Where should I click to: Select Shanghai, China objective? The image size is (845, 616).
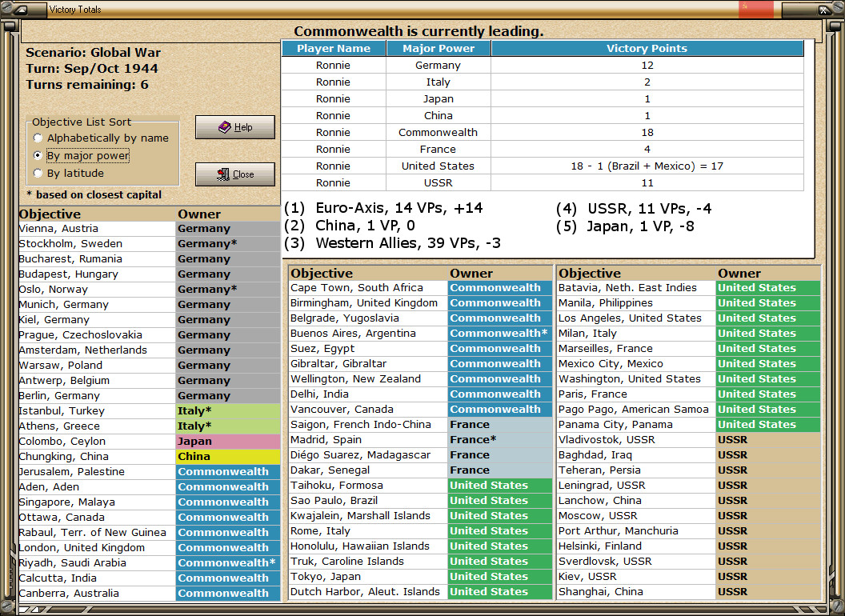point(636,592)
